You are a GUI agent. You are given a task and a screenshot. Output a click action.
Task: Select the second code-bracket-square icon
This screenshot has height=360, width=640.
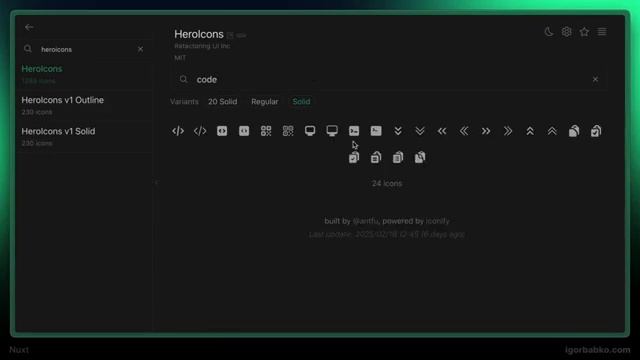pyautogui.click(x=244, y=131)
